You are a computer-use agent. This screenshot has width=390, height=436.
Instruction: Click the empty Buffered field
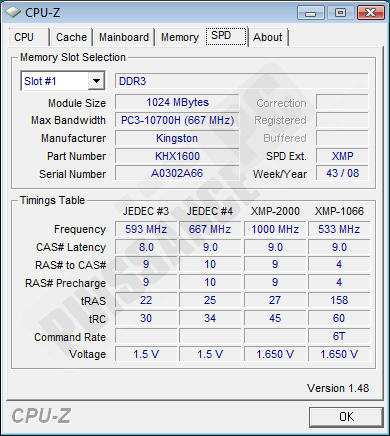342,138
